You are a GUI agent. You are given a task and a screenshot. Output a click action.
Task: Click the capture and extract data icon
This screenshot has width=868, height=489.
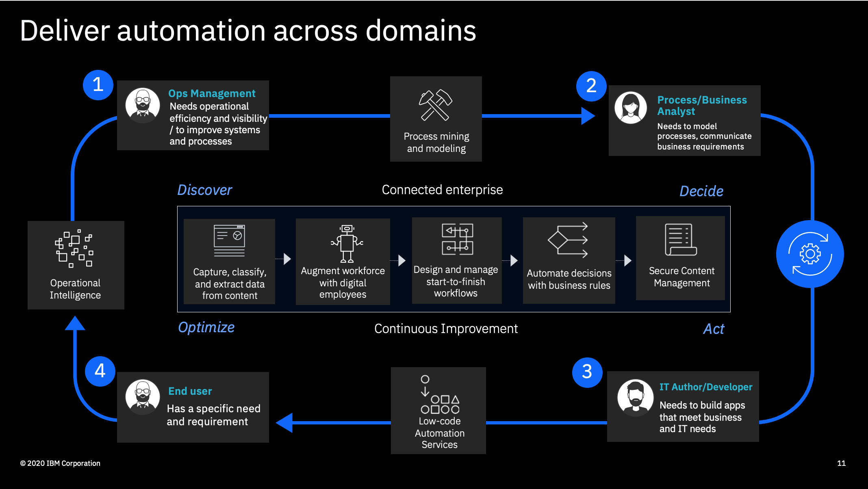tap(229, 240)
